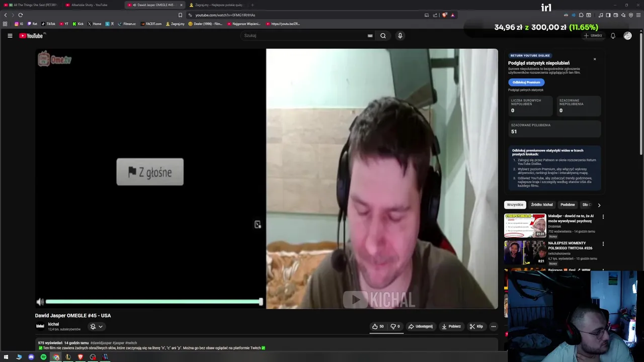644x362 pixels.
Task: Start voice search with microphone icon
Action: pyautogui.click(x=400, y=36)
